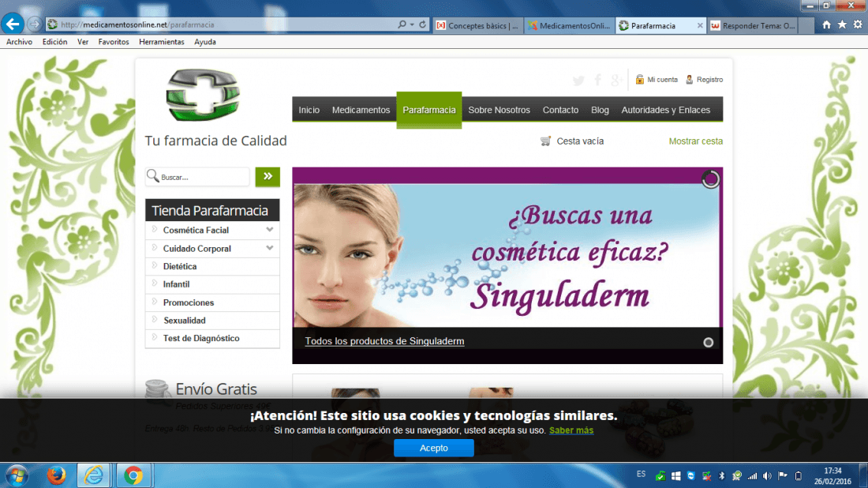868x488 pixels.
Task: Open the browser Tools gear icon
Action: click(x=858, y=25)
